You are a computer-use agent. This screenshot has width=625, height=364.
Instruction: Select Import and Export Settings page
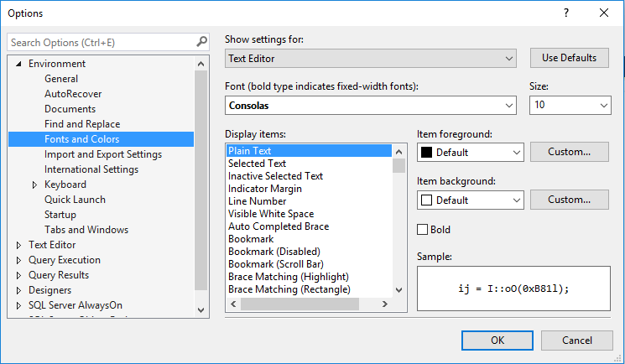point(103,154)
